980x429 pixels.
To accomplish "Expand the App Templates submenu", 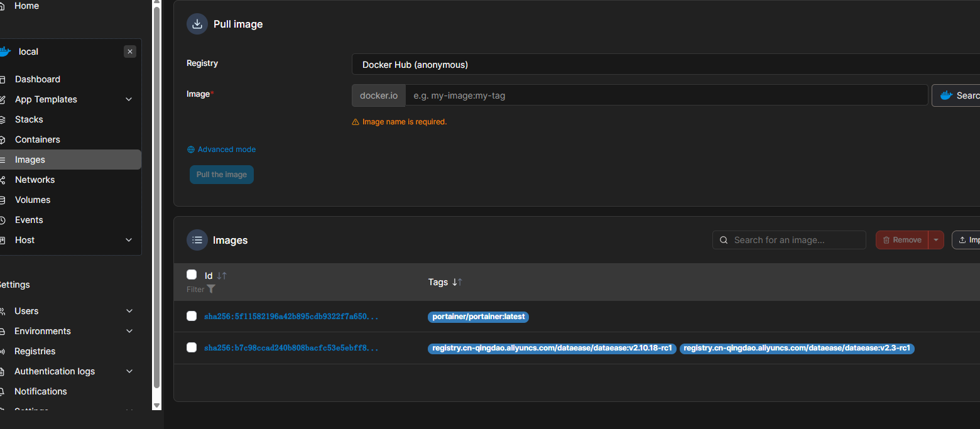I will [x=129, y=99].
